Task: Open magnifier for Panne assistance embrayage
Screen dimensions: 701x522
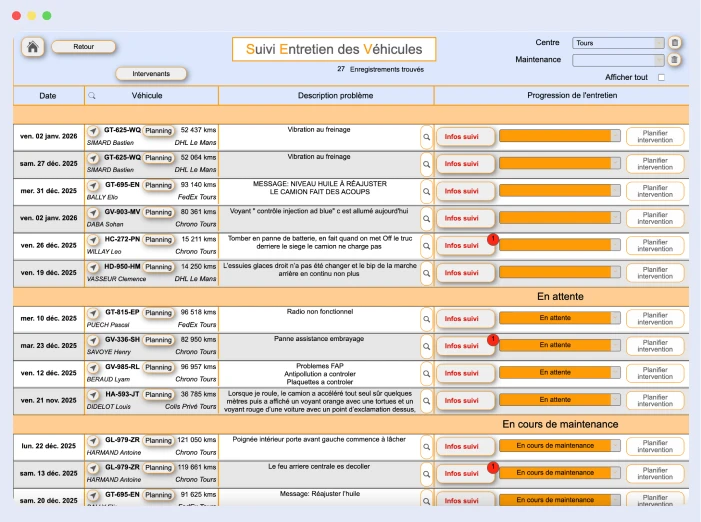Action: (426, 346)
